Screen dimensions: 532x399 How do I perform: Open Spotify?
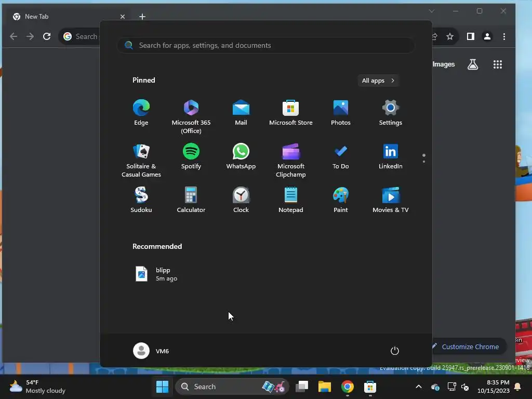(x=191, y=156)
